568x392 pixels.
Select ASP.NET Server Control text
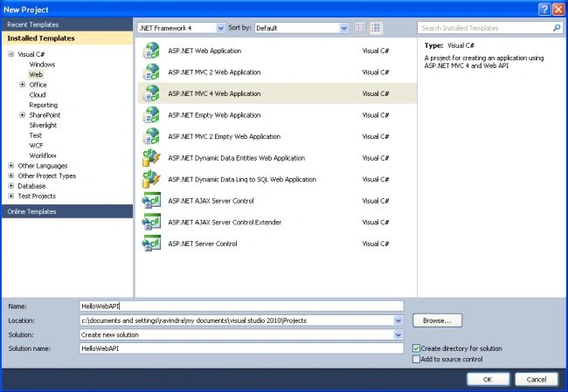[203, 244]
